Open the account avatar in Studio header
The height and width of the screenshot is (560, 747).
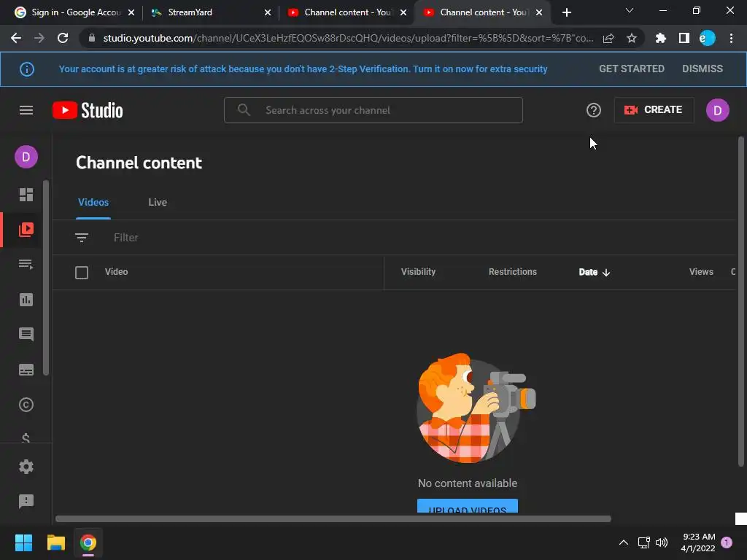tap(717, 111)
